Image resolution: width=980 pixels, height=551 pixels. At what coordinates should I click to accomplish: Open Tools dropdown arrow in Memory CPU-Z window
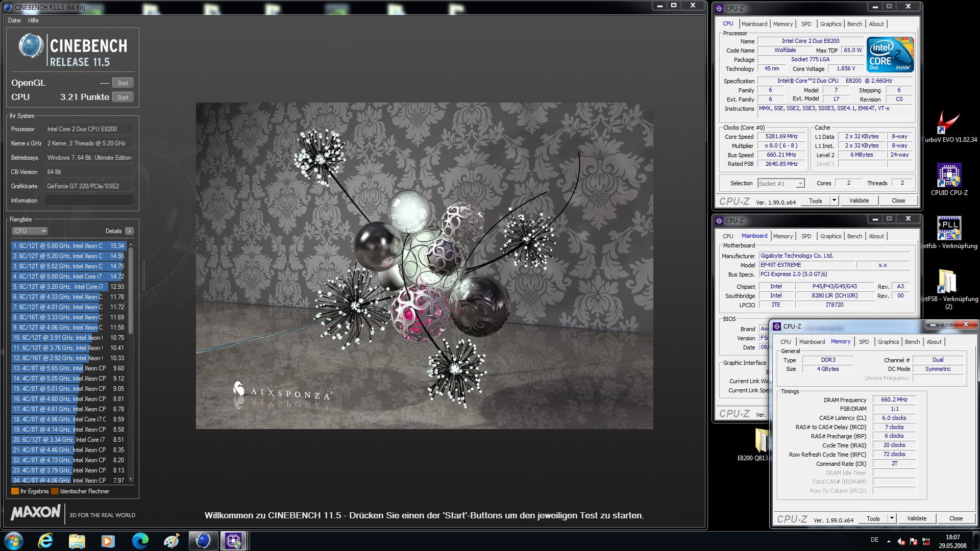892,518
